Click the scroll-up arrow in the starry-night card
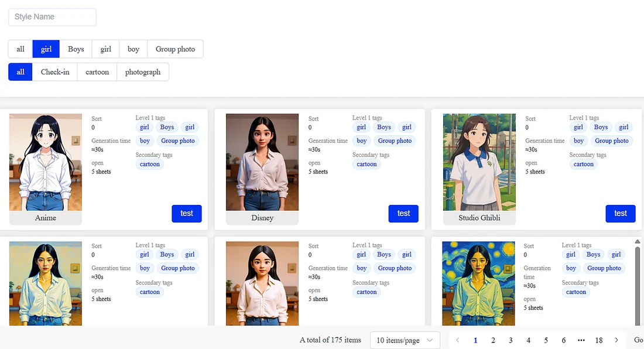 pyautogui.click(x=638, y=241)
